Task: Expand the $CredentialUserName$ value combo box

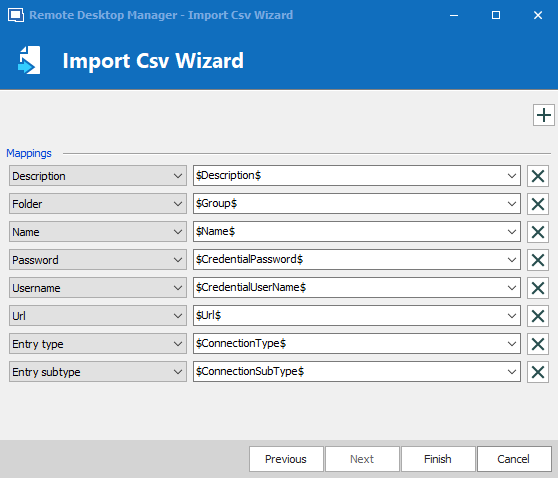Action: [x=357, y=288]
